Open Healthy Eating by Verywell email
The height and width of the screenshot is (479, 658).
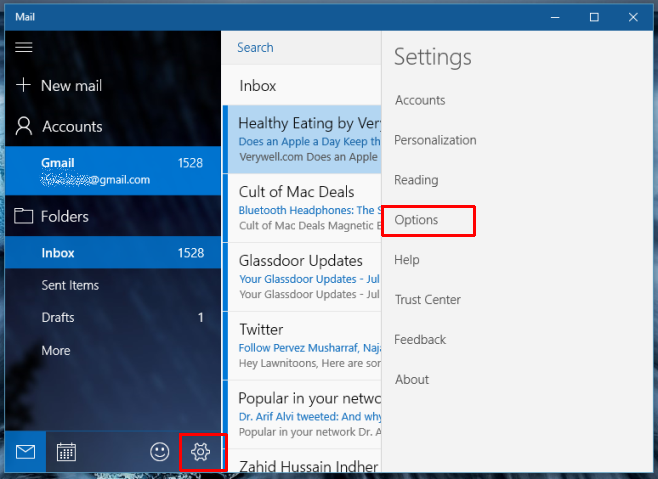click(302, 139)
